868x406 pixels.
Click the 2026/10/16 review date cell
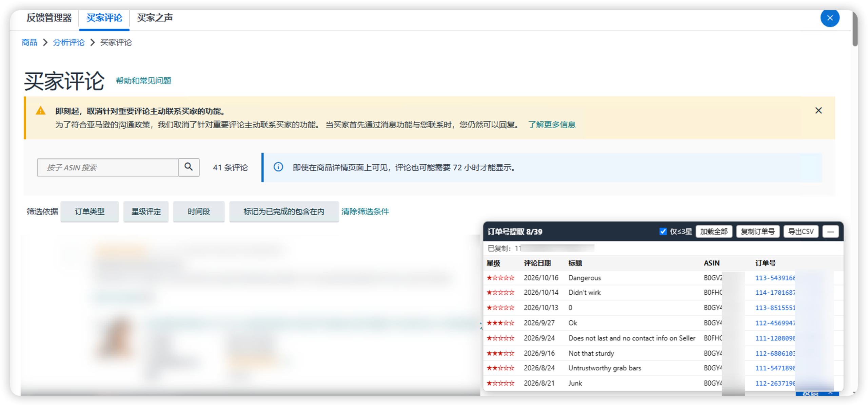coord(541,278)
